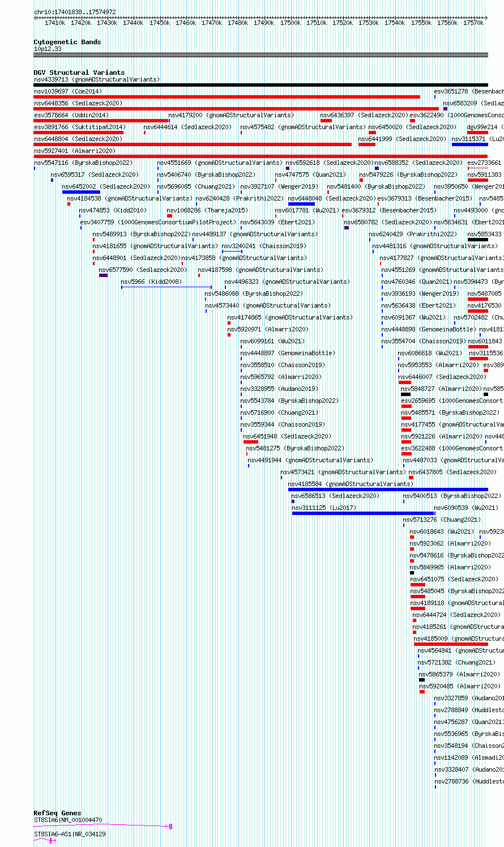The image size is (504, 847).
Task: Open nsv4185584 gnomAD variant
Action: pyautogui.click(x=351, y=484)
